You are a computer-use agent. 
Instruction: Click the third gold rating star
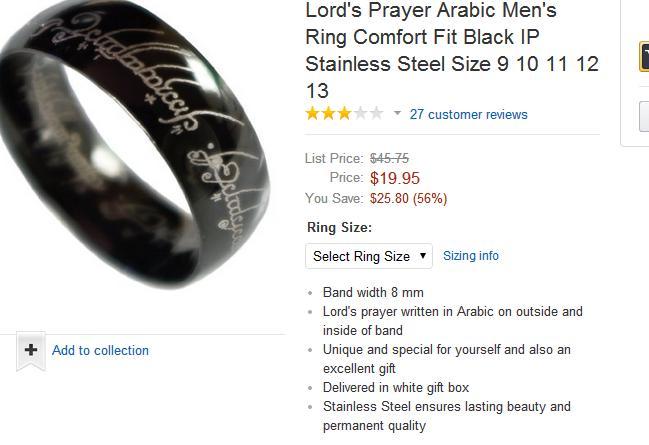pyautogui.click(x=344, y=113)
